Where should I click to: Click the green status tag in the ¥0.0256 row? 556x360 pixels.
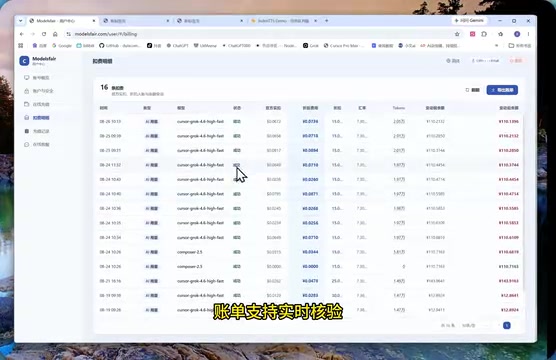(237, 223)
